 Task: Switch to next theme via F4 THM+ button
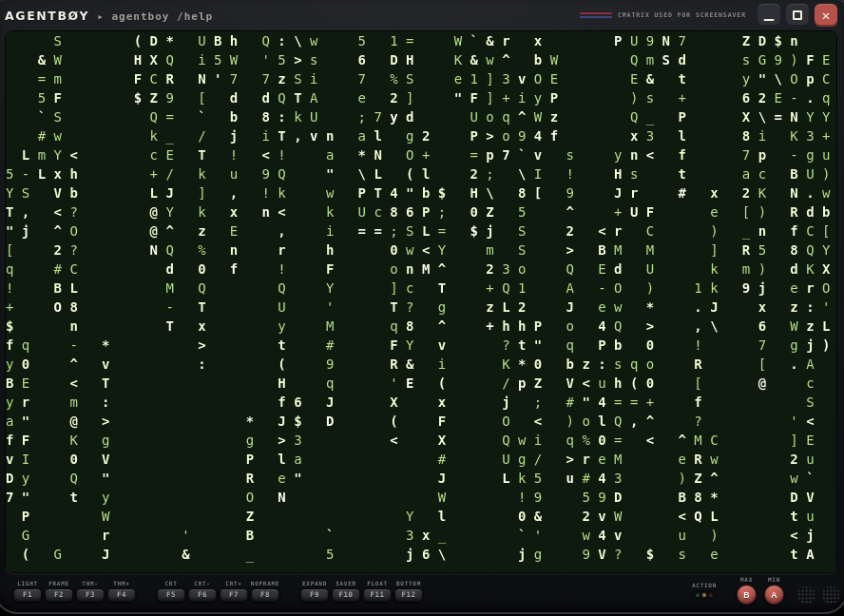pyautogui.click(x=121, y=594)
